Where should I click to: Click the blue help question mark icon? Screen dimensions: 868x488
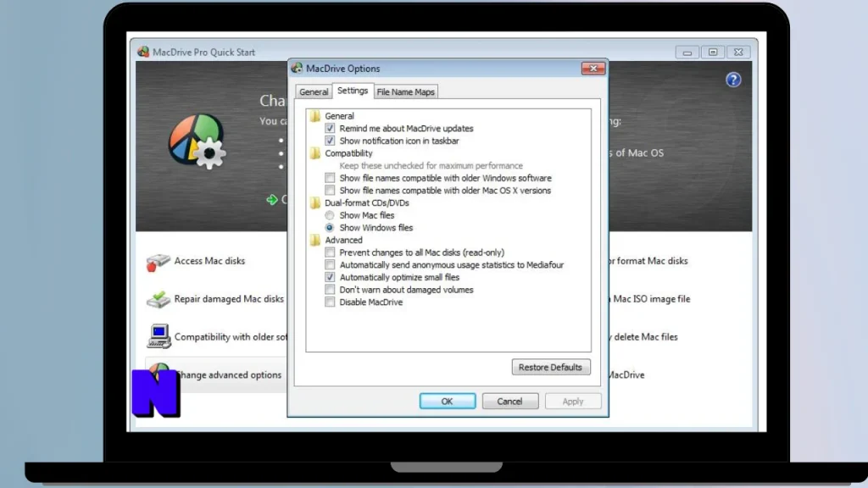(733, 80)
